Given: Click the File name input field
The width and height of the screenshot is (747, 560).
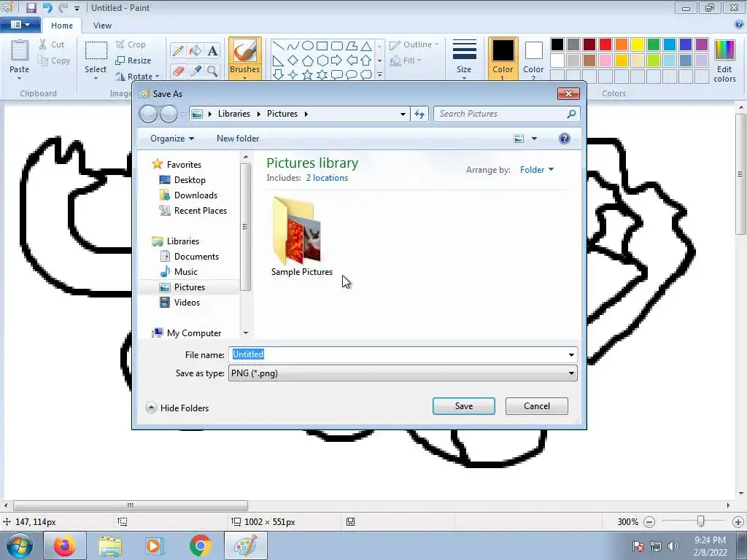Looking at the screenshot, I should pos(397,355).
